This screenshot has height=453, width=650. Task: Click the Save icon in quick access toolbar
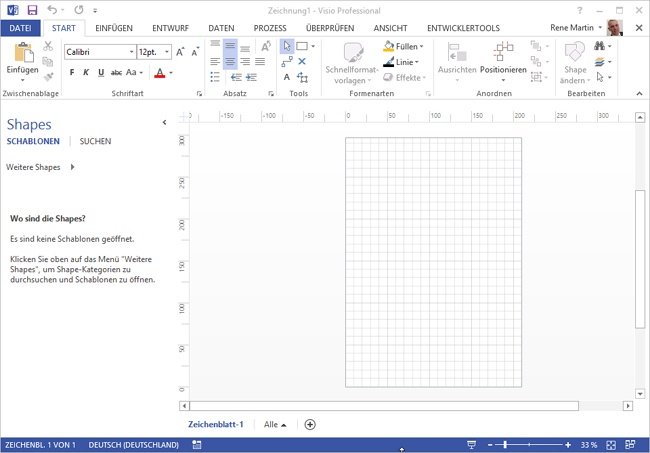click(30, 9)
